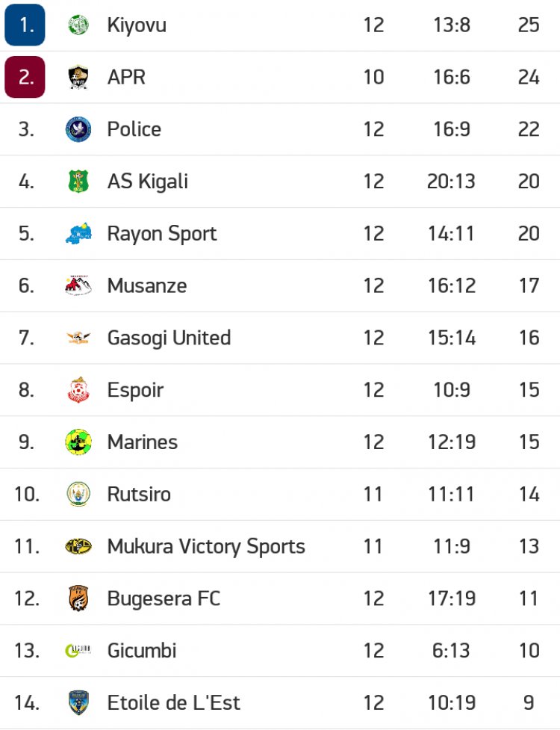Open the Etoile de L'Est shield logo
Viewport: 560px width, 730px height.
(x=78, y=703)
